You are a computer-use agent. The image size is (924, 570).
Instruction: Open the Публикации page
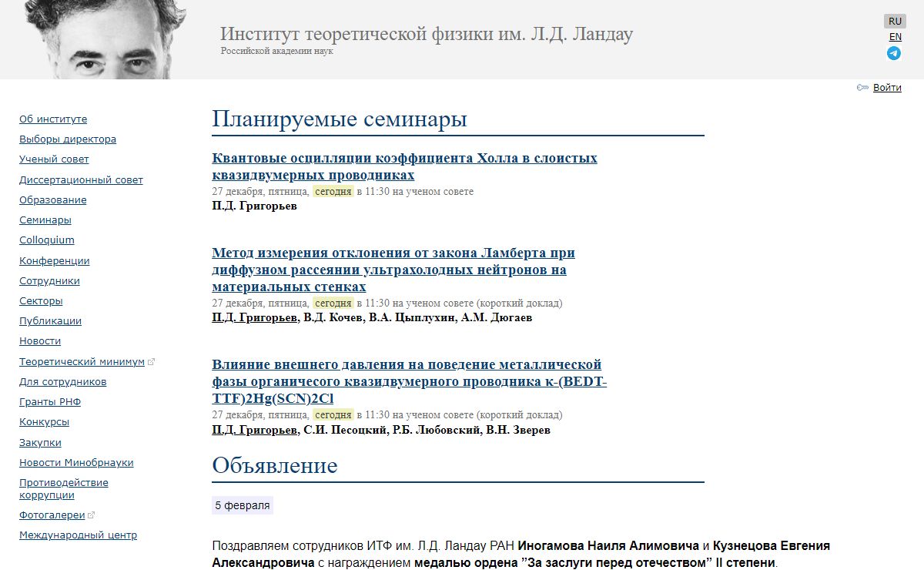tap(50, 321)
